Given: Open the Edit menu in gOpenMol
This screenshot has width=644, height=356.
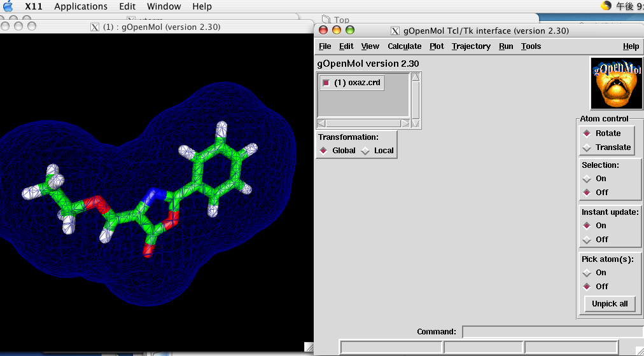Looking at the screenshot, I should coord(346,46).
